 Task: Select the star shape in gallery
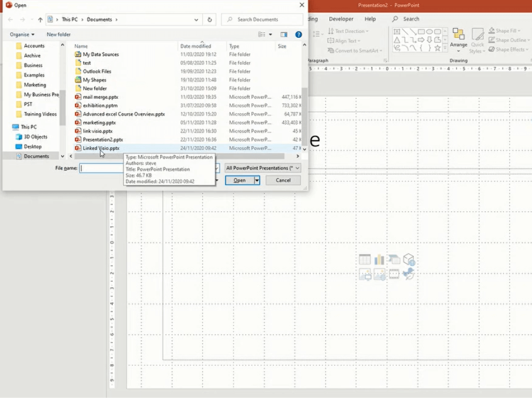[438, 48]
